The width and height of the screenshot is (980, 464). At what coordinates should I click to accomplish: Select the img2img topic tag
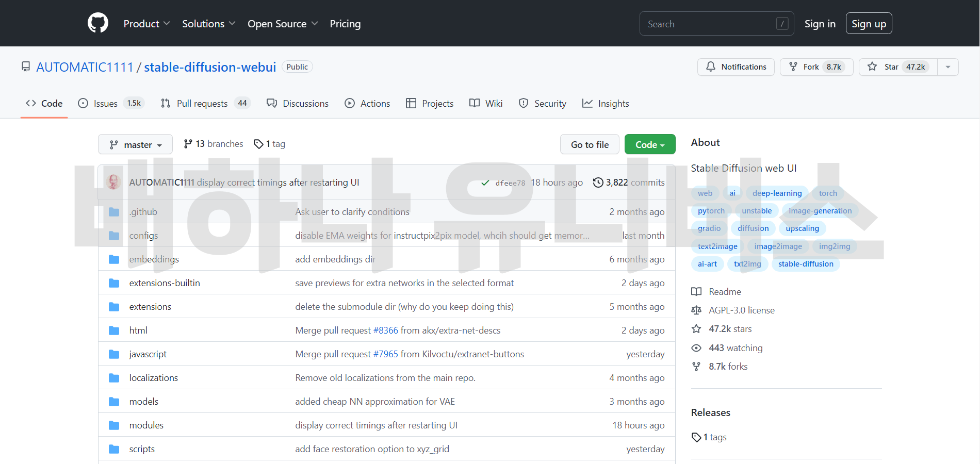[x=835, y=246]
